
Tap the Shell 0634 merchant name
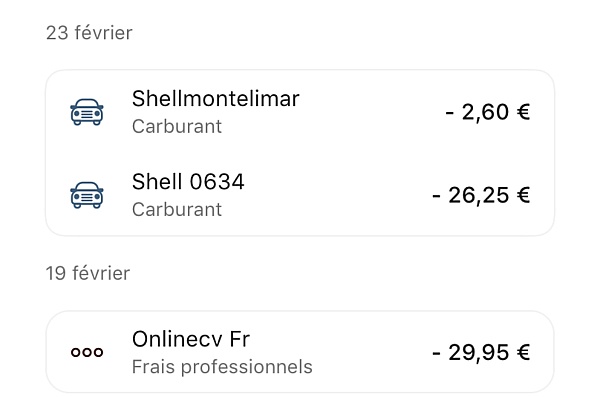tap(188, 181)
